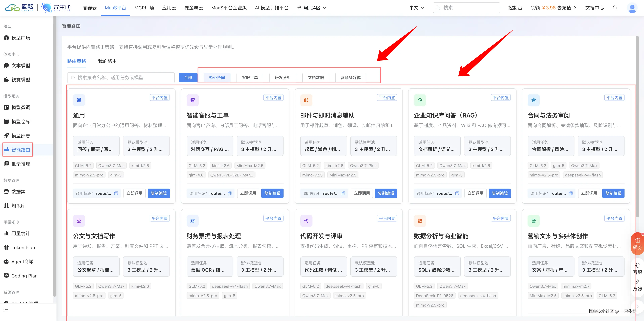Click 立即调用 on 通用 card
The height and width of the screenshot is (321, 644).
[x=135, y=193]
